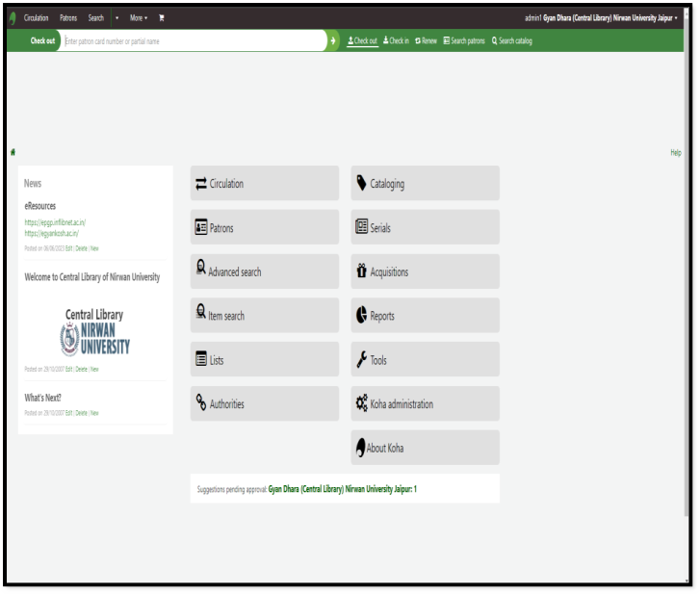Expand the admin1 library user dropdown
Viewport: 700px width, 594px height.
click(601, 18)
